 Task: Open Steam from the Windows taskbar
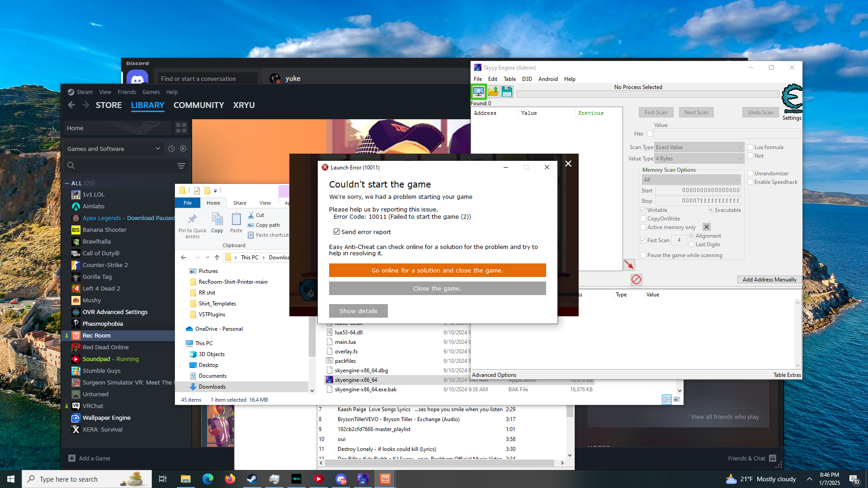[252, 479]
